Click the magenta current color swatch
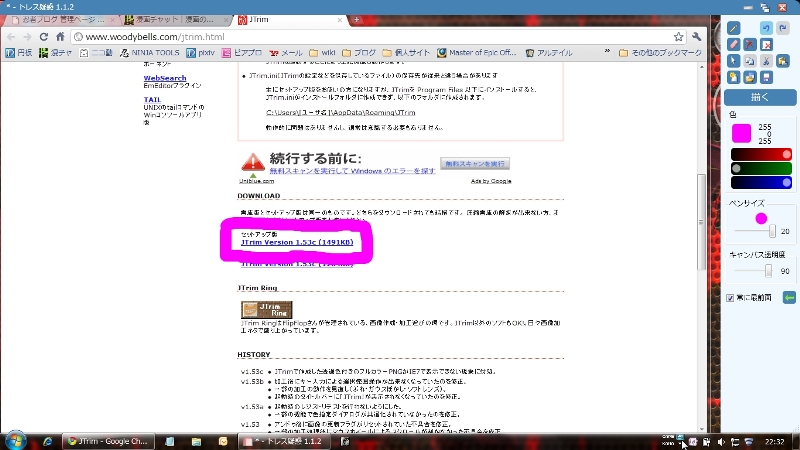This screenshot has height=450, width=800. [x=741, y=133]
